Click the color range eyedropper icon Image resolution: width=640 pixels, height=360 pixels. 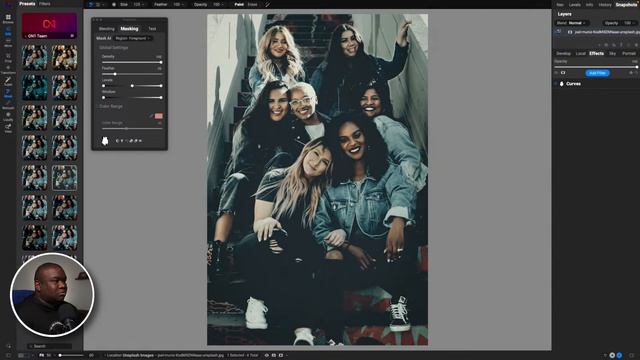(x=151, y=116)
